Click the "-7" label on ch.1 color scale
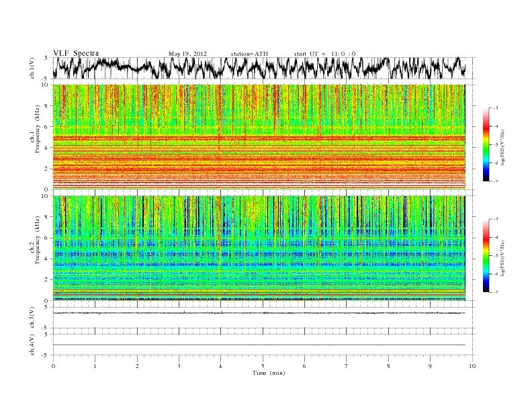 coord(496,181)
